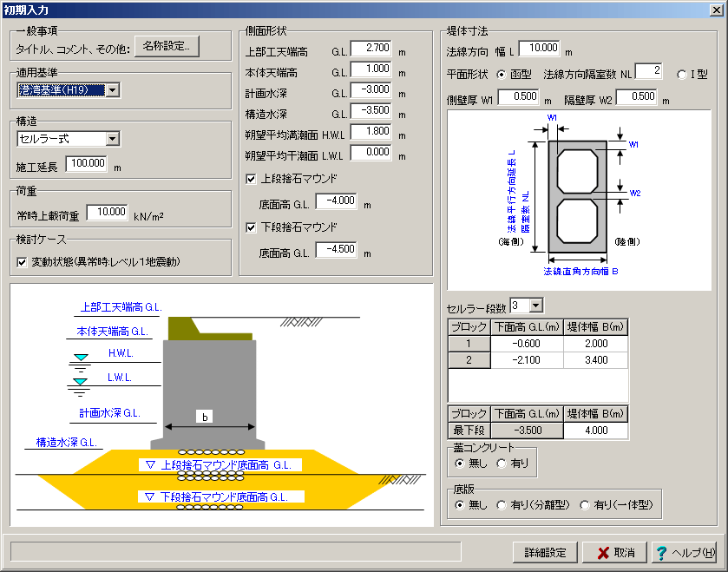Select 底版 有り(一体型) option
Image resolution: width=728 pixels, height=572 pixels.
pyautogui.click(x=584, y=504)
